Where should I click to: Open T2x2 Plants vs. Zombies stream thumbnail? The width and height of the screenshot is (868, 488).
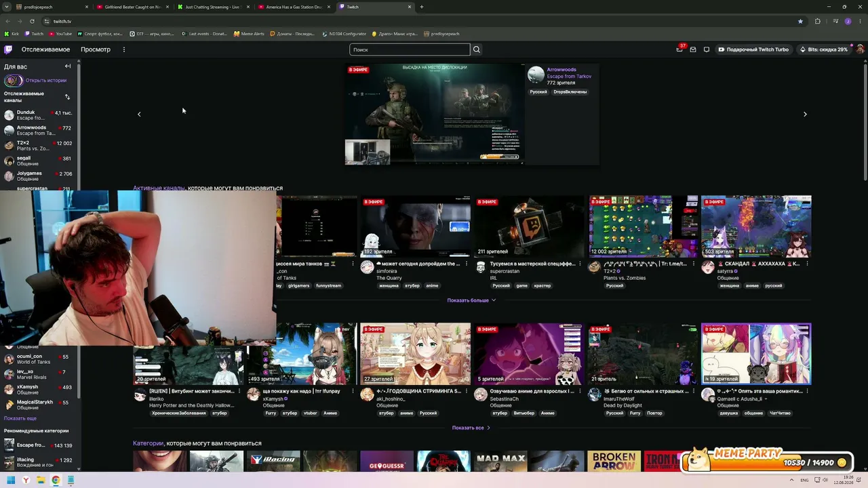(643, 226)
